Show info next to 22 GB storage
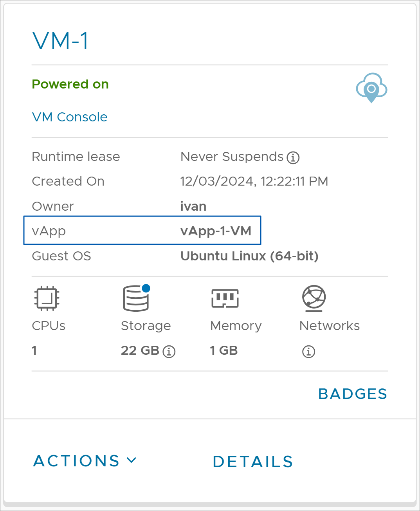420x511 pixels. click(169, 351)
